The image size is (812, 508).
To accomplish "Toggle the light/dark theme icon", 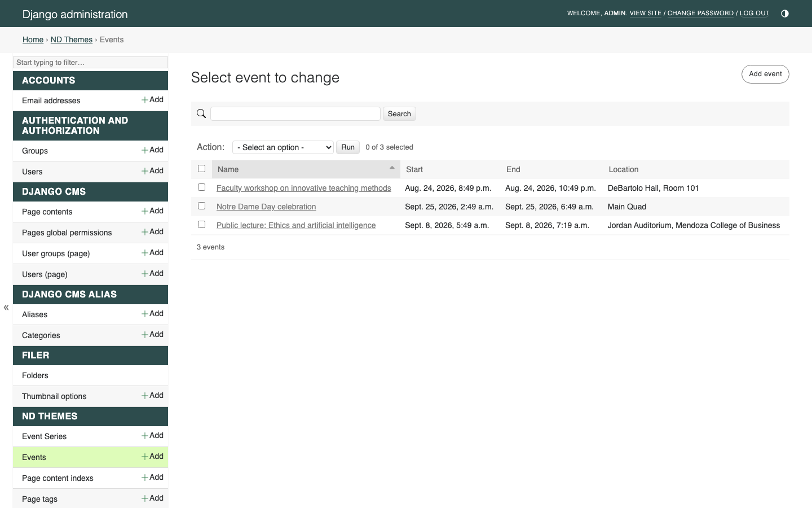I will [x=784, y=14].
